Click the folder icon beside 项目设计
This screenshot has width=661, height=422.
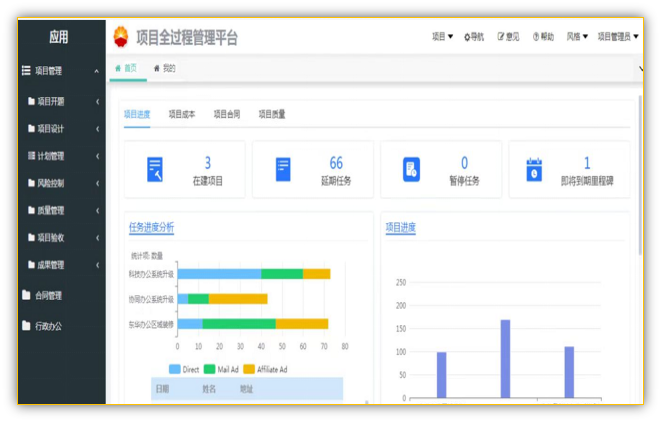(31, 129)
